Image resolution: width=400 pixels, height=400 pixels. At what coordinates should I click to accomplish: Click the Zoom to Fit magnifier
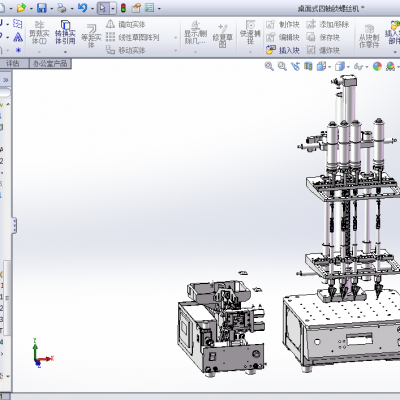pyautogui.click(x=269, y=66)
